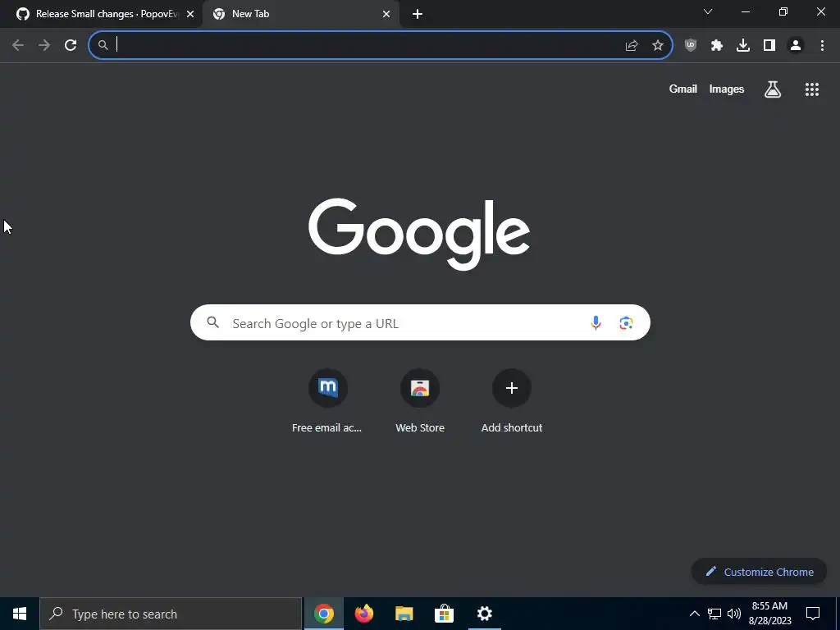Open the uBlock Origin shield extension
The image size is (840, 630).
coord(691,46)
